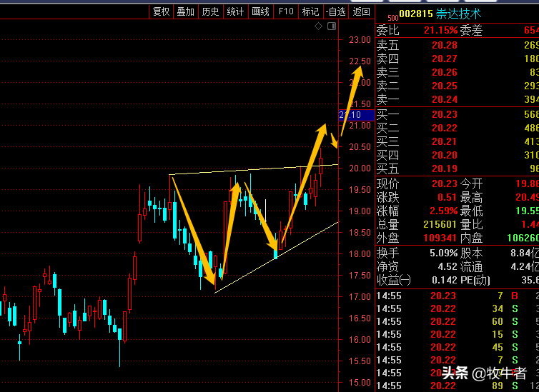Click the 最低 label
This screenshot has width=539, height=392.
(471, 211)
